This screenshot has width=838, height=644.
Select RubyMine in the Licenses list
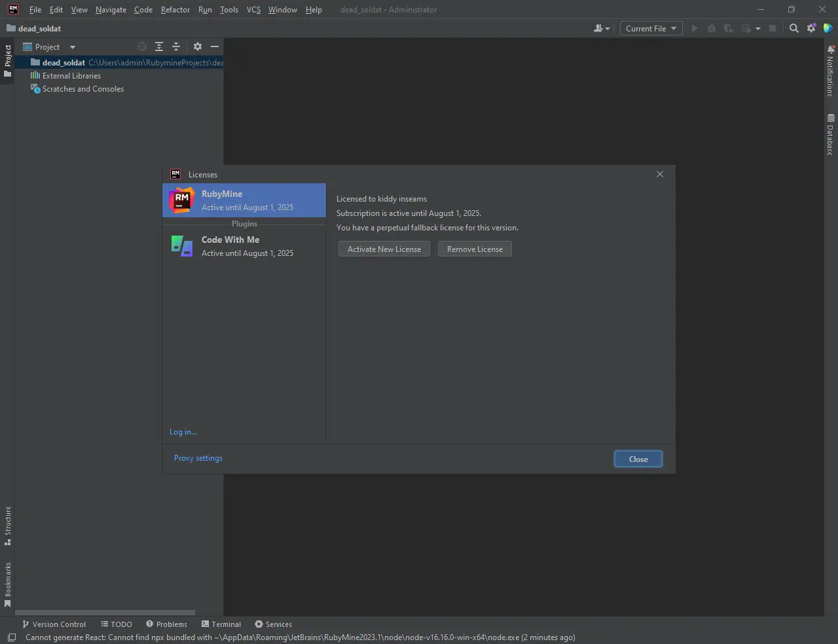[244, 200]
